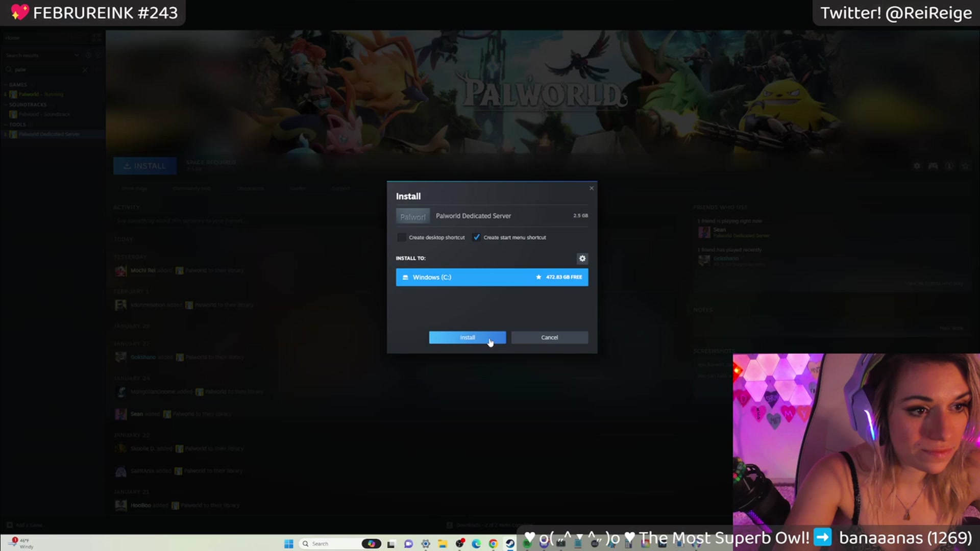Viewport: 980px width, 551px height.
Task: Launch Microsoft Edge from the taskbar
Action: pyautogui.click(x=476, y=544)
